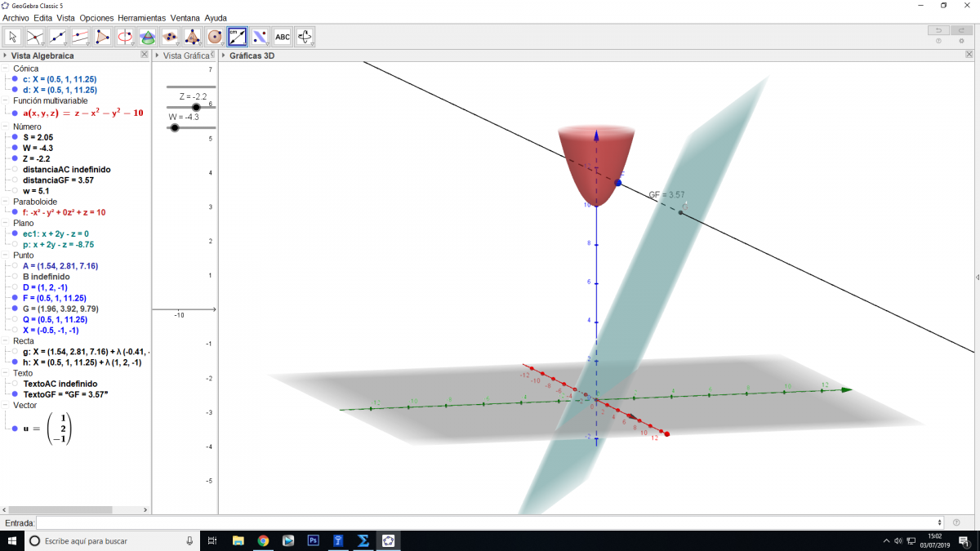Choose the Line through two points tool
The width and height of the screenshot is (980, 551).
(58, 36)
